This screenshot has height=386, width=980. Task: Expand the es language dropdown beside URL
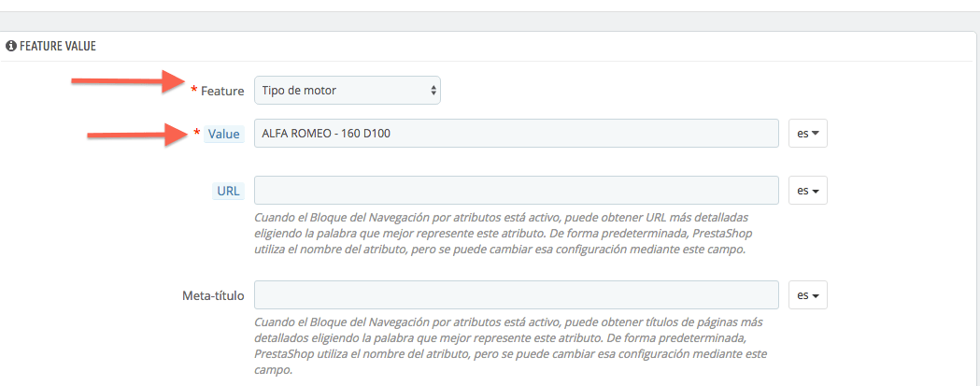[x=808, y=190]
